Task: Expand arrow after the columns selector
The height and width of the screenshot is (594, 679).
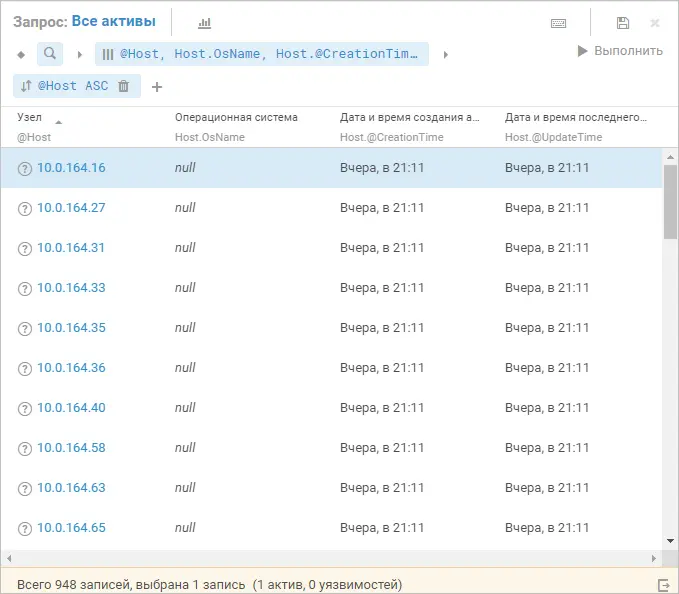Action: [445, 54]
